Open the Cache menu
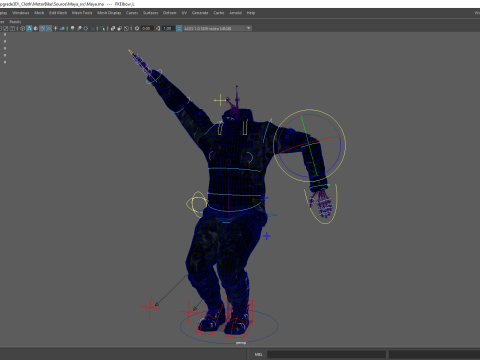This screenshot has height=360, width=480. (219, 13)
